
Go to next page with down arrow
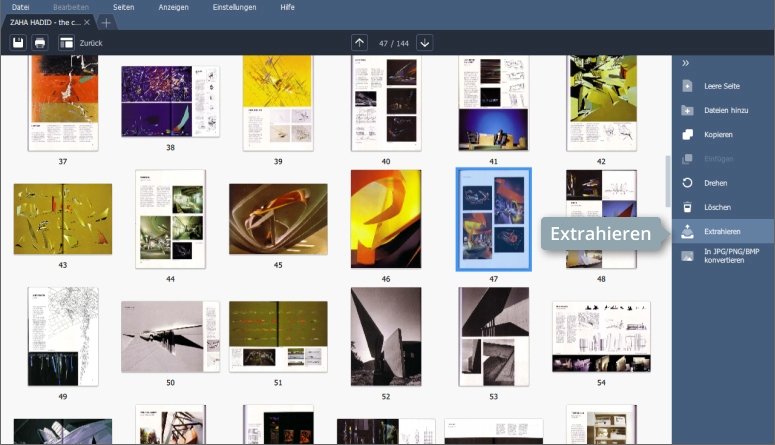(425, 43)
